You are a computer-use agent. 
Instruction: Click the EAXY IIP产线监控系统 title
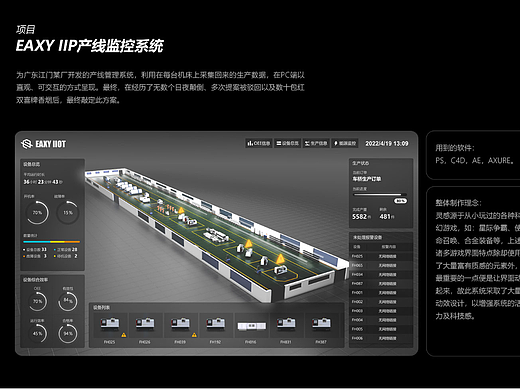(x=90, y=46)
